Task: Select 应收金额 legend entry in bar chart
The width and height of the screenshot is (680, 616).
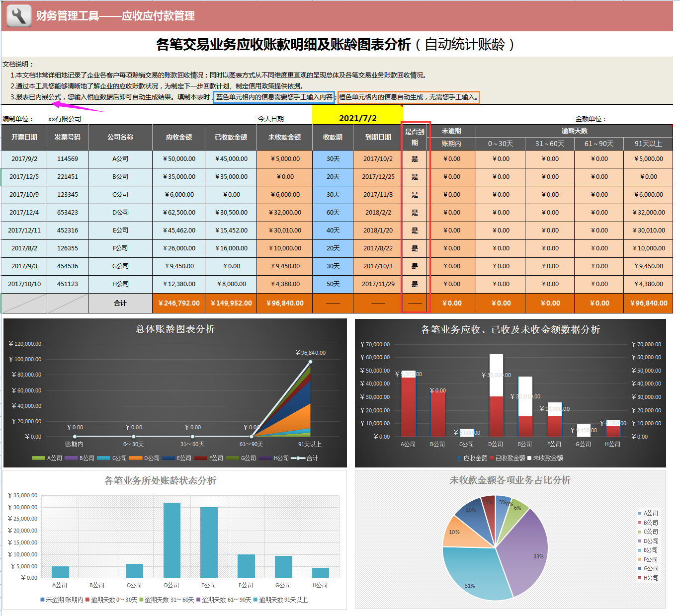Action: [x=472, y=458]
